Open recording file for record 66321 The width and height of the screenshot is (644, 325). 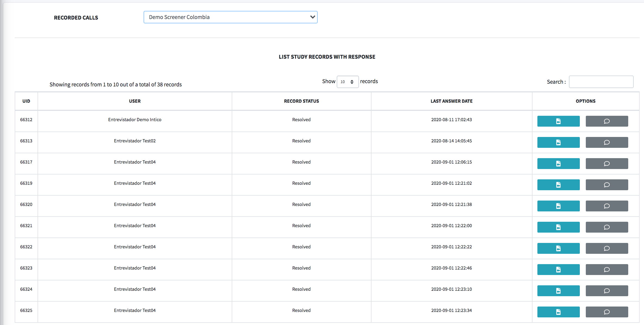[x=558, y=227]
